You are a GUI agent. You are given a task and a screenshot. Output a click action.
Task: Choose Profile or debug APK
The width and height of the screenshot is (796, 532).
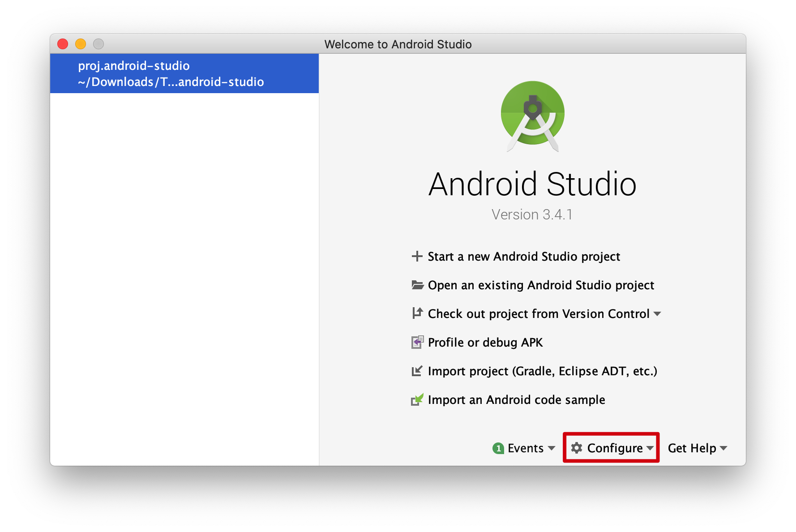(x=485, y=343)
